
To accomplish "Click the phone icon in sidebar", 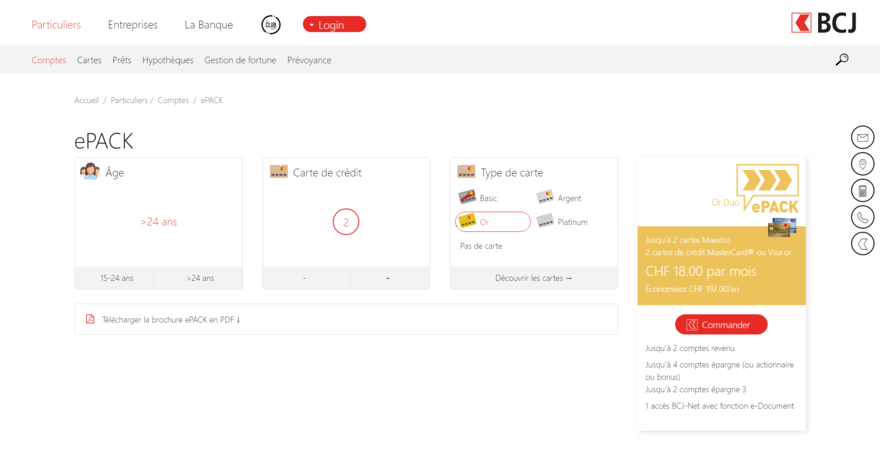I will [863, 217].
